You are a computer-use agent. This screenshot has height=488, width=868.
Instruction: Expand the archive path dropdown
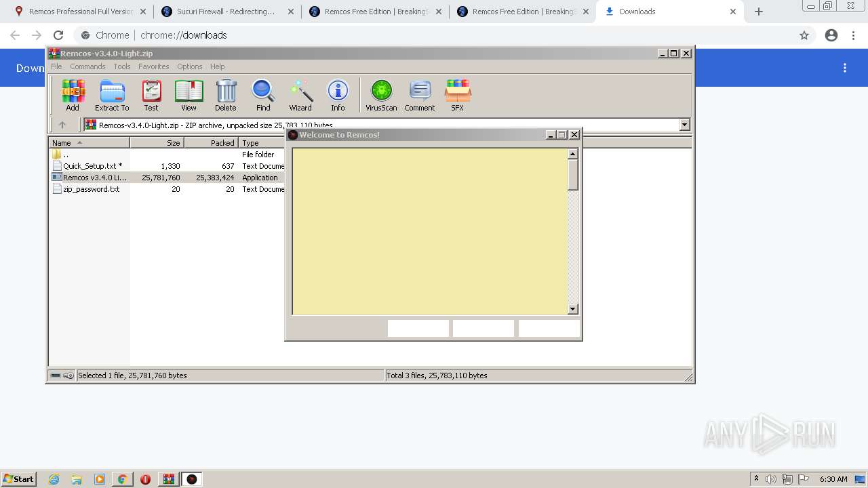(684, 125)
